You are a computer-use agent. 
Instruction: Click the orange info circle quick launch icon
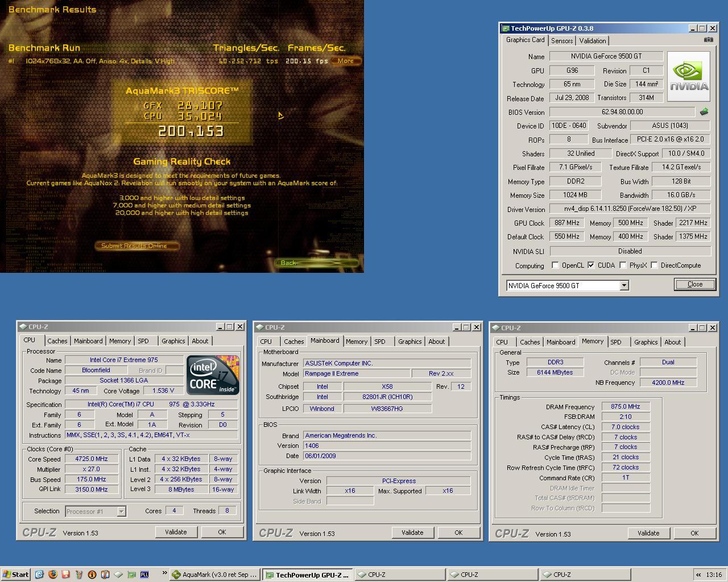coord(92,575)
